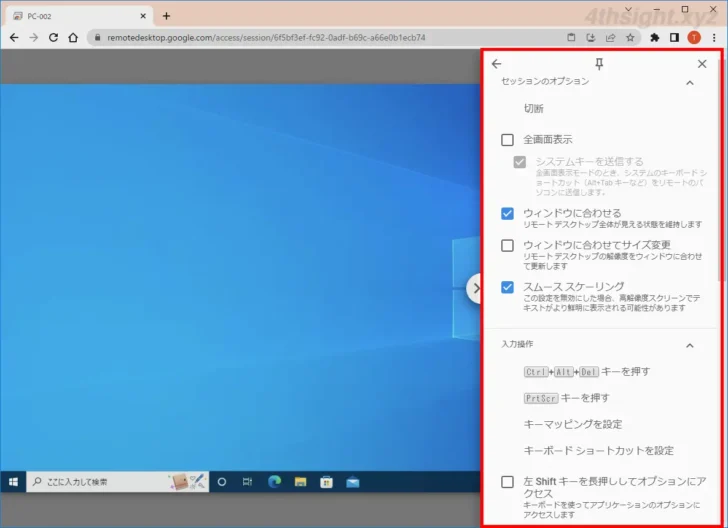Viewport: 728px width, 528px height.
Task: Bookmark this page with the star icon
Action: (x=630, y=38)
